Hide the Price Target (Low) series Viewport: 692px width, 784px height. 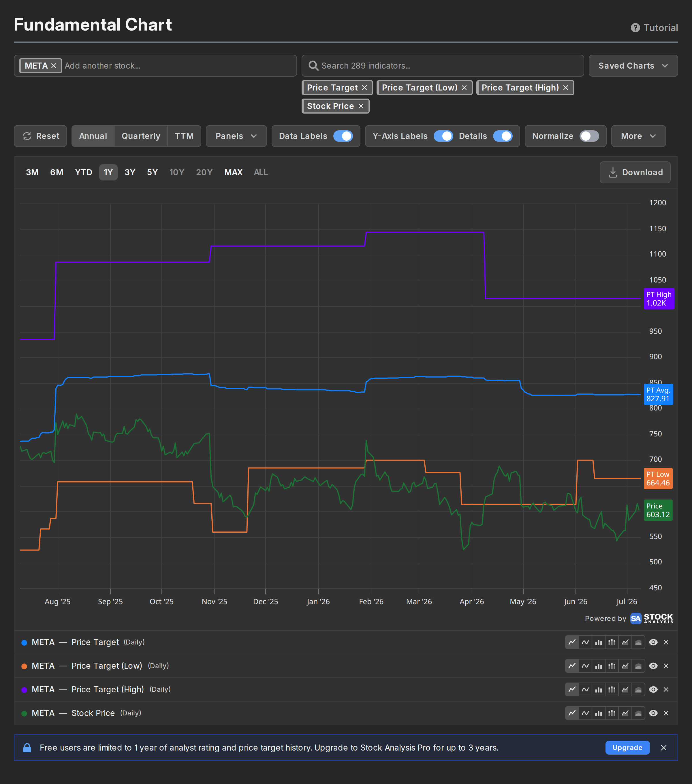point(653,666)
